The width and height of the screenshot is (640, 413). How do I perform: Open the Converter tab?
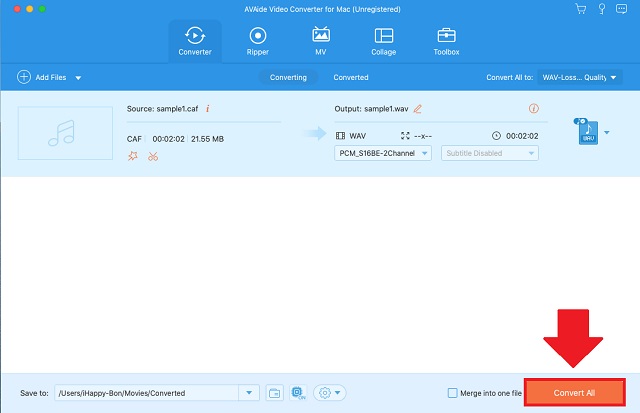click(195, 41)
